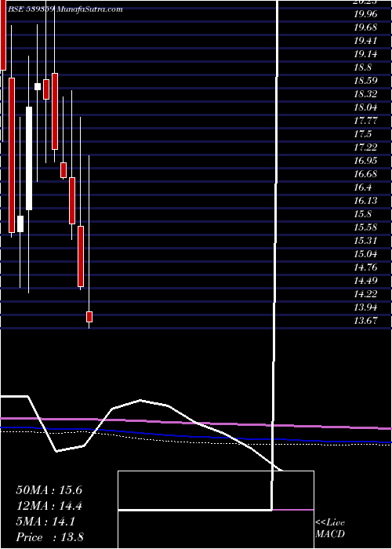
Task: Click the 17.77 price axis label
Action: 365,121
